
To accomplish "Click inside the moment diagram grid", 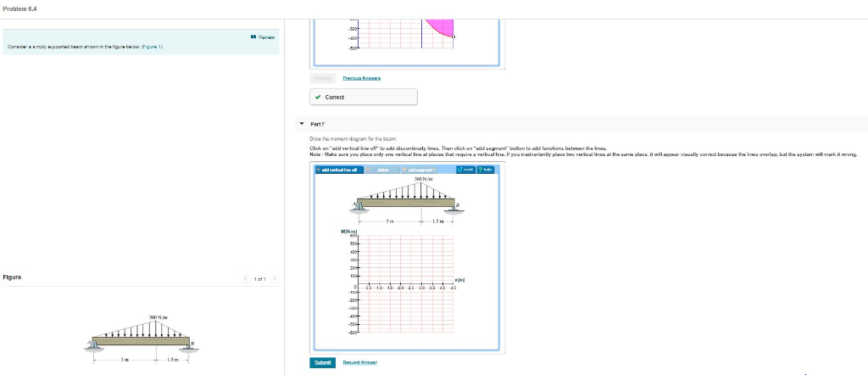I will click(x=408, y=284).
